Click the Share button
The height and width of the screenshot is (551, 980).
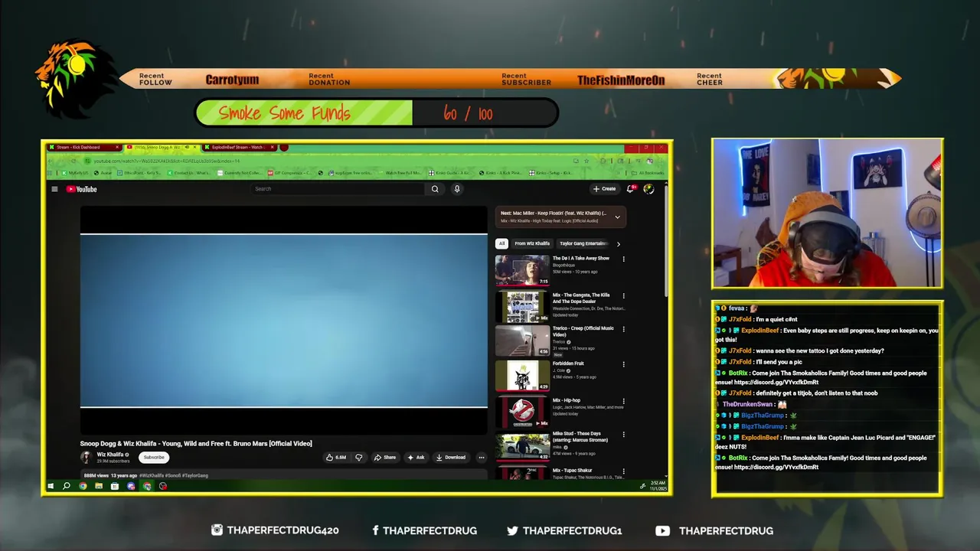coord(384,458)
